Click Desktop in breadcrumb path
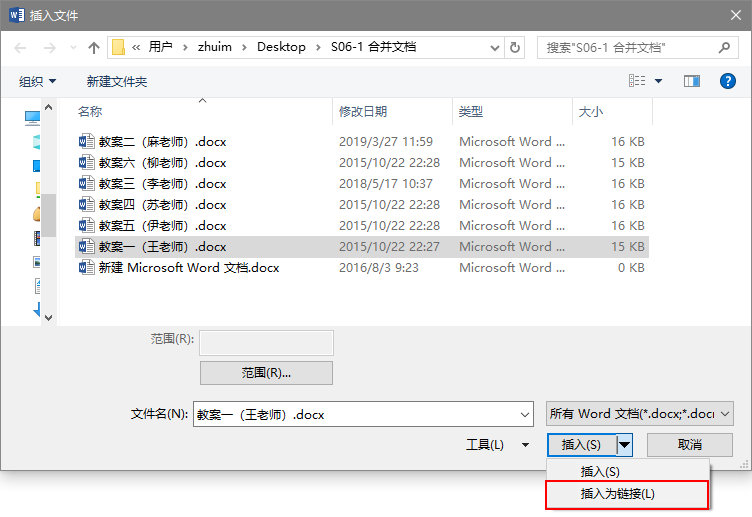Image resolution: width=752 pixels, height=517 pixels. (x=281, y=47)
